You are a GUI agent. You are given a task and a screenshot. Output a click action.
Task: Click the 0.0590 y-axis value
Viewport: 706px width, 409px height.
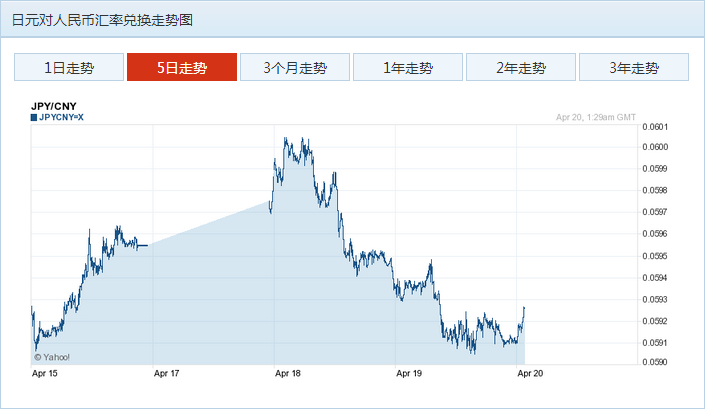point(656,364)
